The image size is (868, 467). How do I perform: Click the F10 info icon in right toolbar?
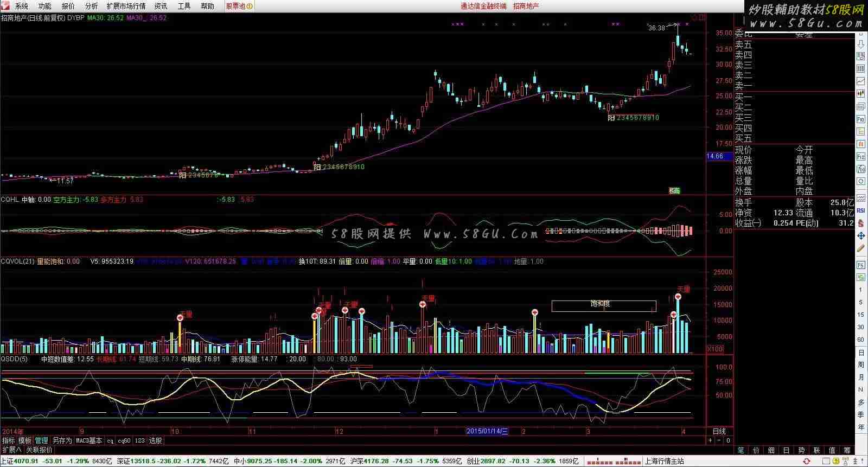pos(861,119)
